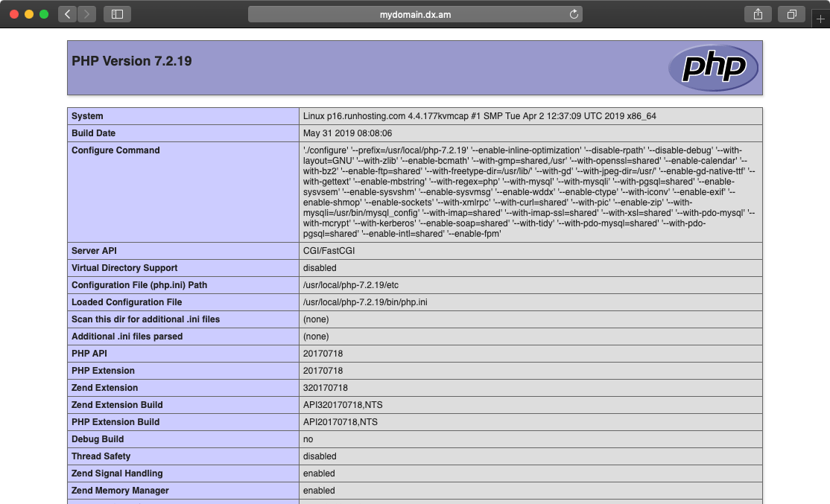The image size is (830, 504).
Task: Click the Zend Extension Build value
Action: [343, 405]
